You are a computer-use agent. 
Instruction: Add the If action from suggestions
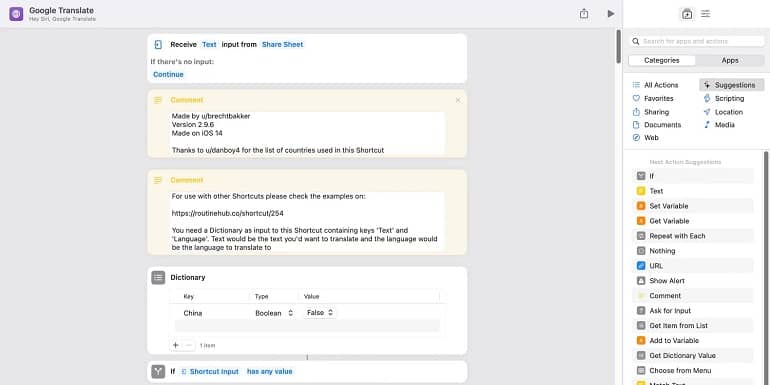[x=692, y=176]
